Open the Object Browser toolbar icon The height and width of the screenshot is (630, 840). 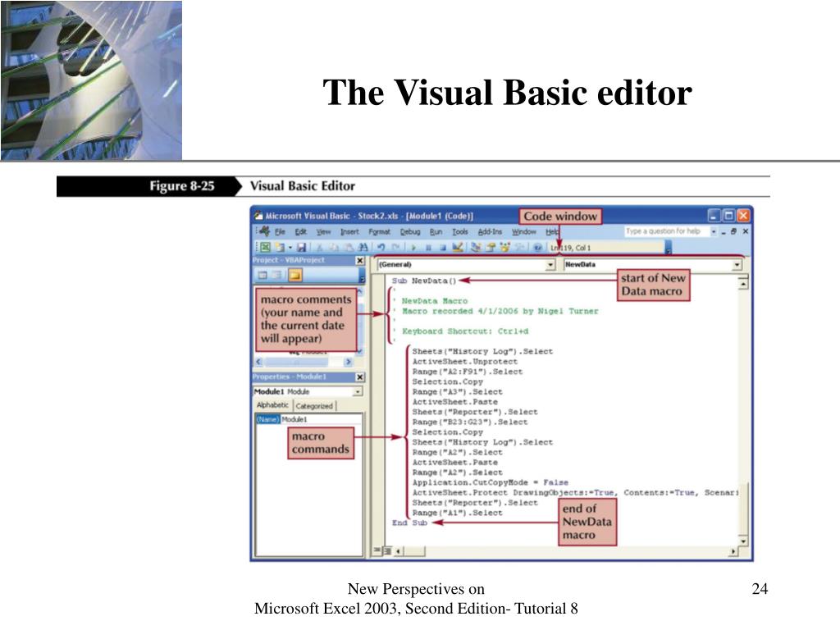tap(504, 248)
